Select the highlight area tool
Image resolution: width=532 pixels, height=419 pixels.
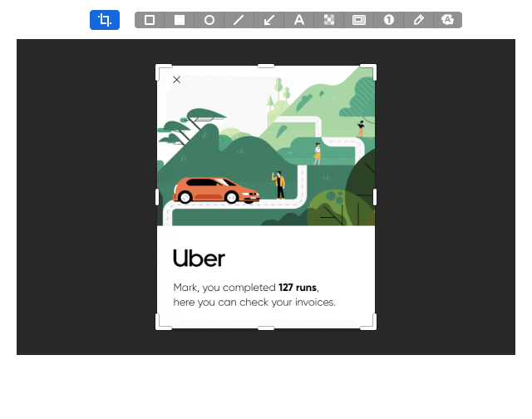pos(359,20)
